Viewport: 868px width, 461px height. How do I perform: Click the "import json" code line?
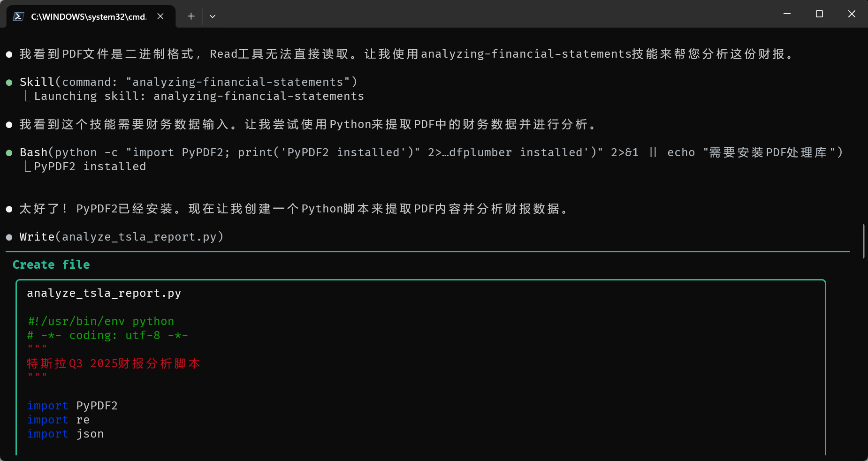coord(65,434)
